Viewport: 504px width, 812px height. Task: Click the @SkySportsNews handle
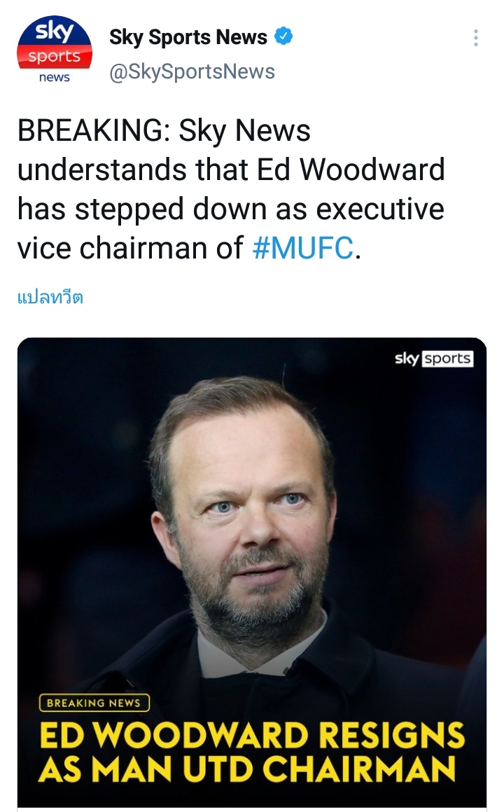[x=192, y=71]
